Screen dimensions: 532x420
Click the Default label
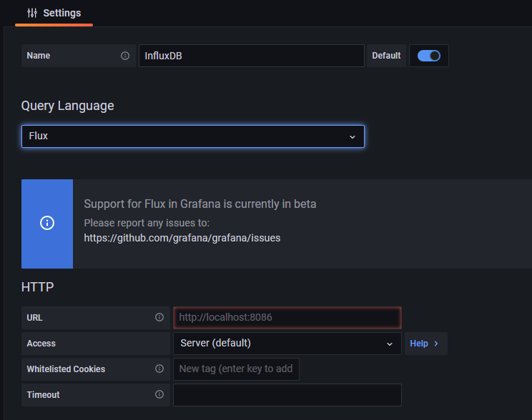pyautogui.click(x=386, y=56)
